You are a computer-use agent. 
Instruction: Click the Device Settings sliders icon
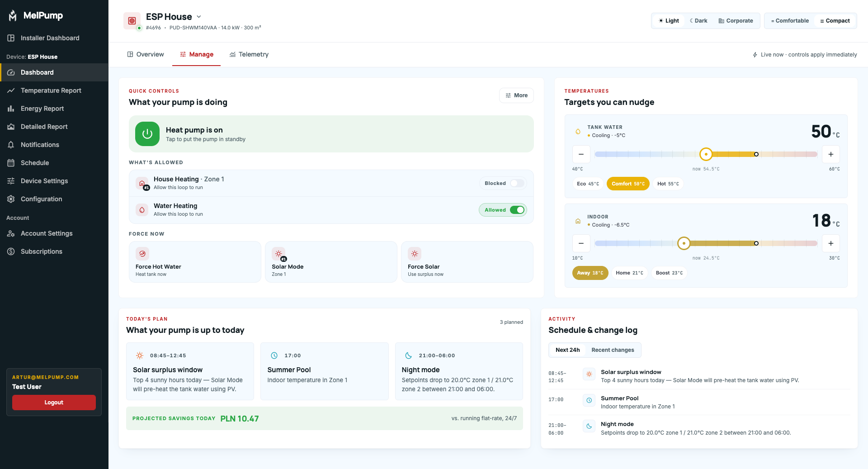tap(11, 181)
